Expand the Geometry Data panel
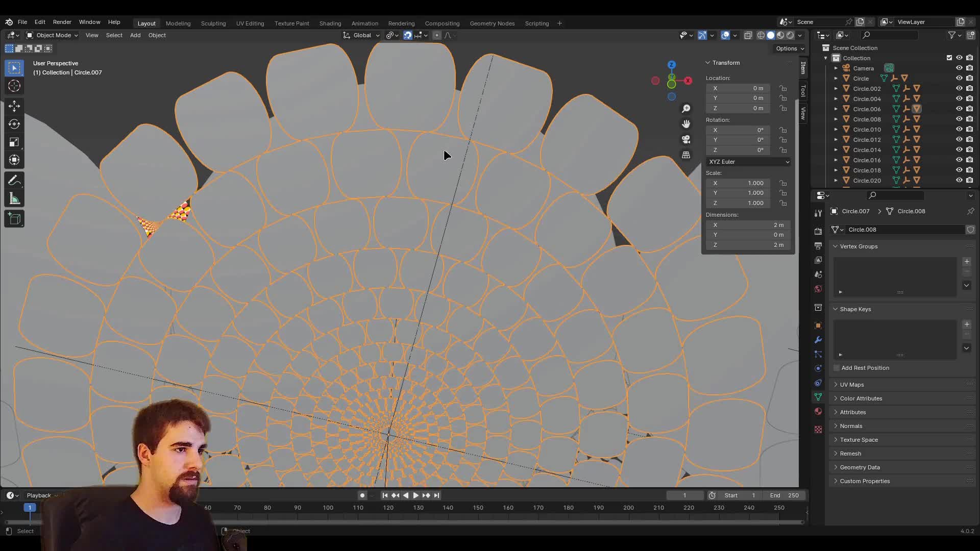 (x=860, y=467)
